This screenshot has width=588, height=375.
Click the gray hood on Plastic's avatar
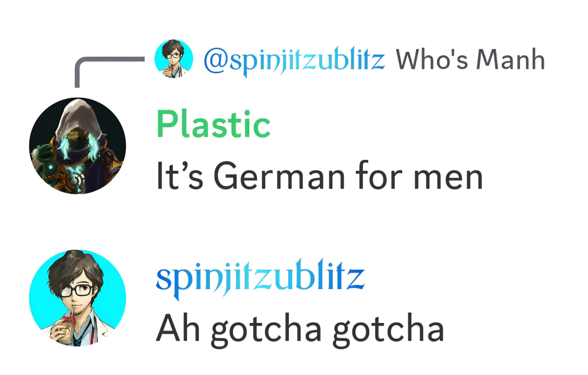(x=77, y=115)
